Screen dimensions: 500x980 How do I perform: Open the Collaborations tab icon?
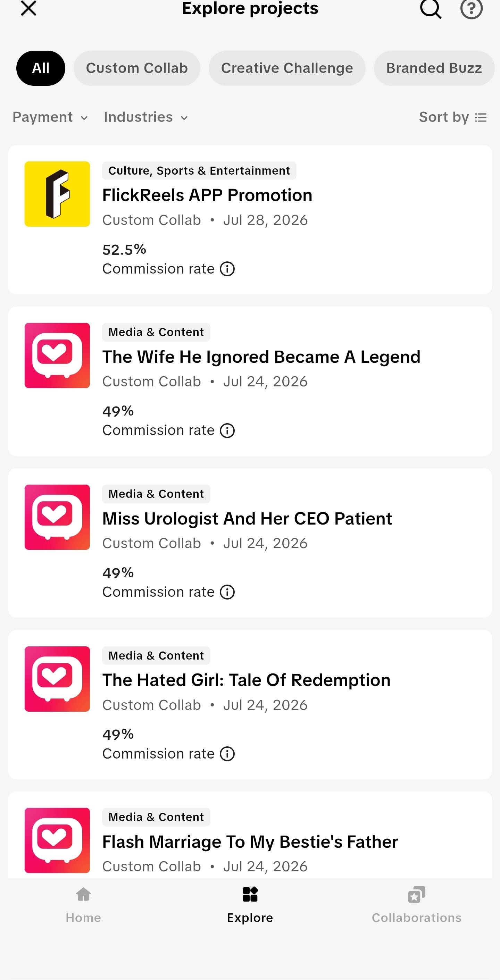point(417,894)
